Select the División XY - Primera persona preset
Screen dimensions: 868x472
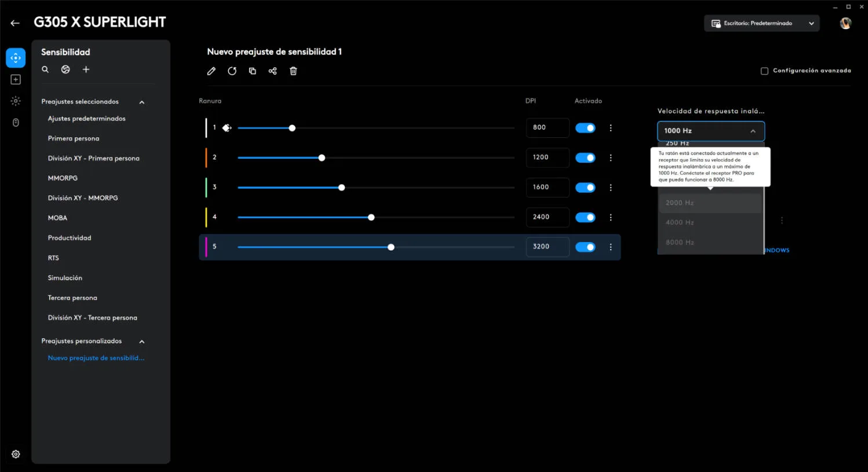93,158
